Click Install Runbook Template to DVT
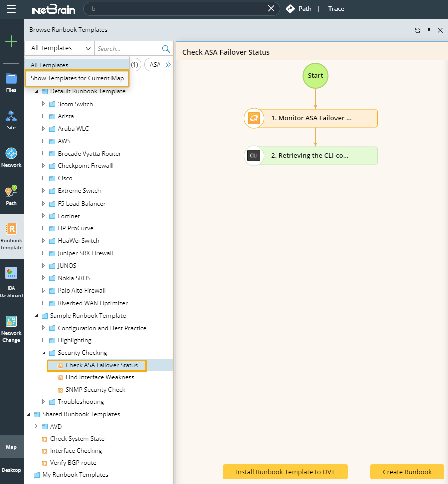Viewport: 448px width, 484px height. click(285, 472)
